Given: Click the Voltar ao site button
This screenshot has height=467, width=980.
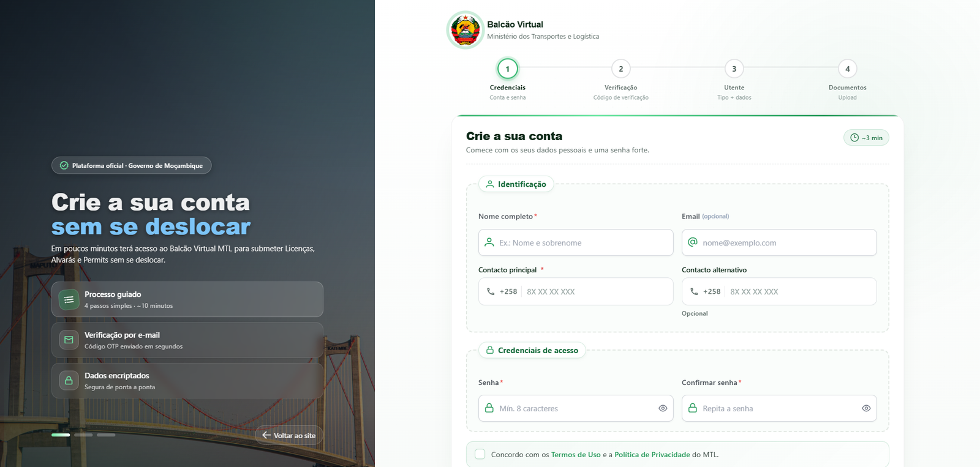Looking at the screenshot, I should (x=288, y=435).
